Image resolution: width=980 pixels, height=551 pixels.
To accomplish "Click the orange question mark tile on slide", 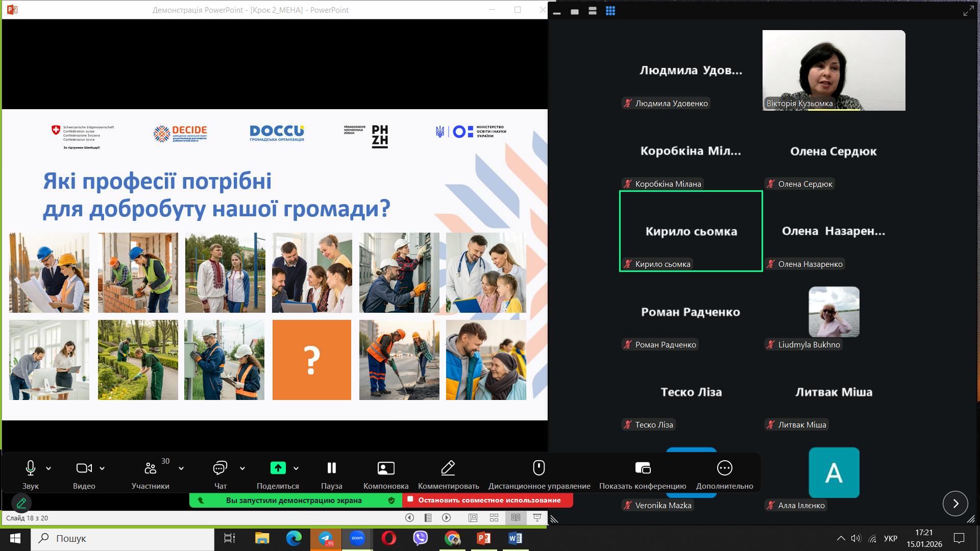I will (311, 360).
